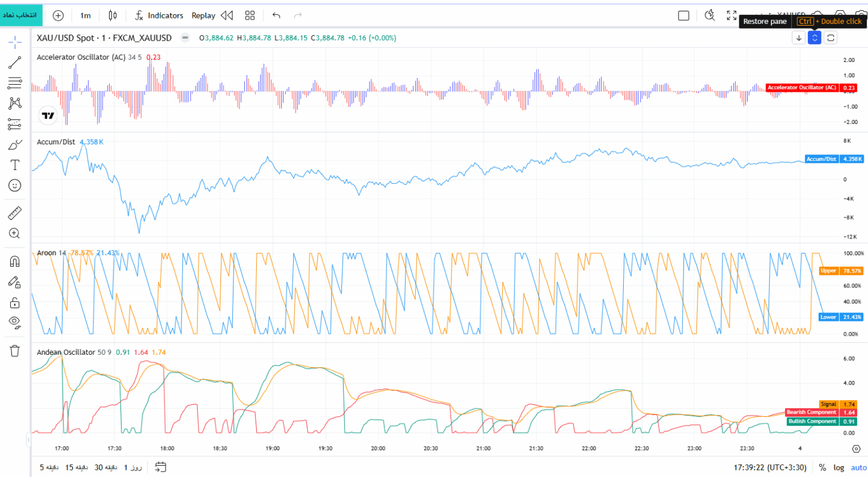Select the trend line drawing tool
Viewport: 868px width, 477px height.
click(x=15, y=62)
